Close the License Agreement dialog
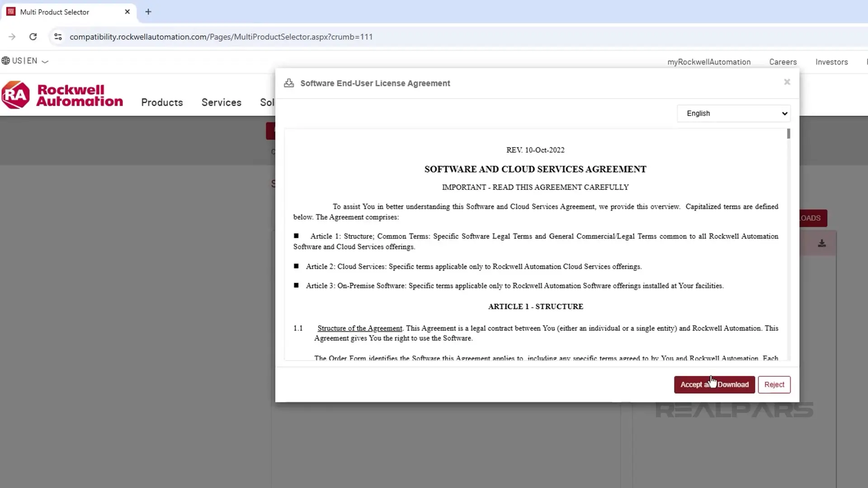Viewport: 868px width, 488px height. 787,82
